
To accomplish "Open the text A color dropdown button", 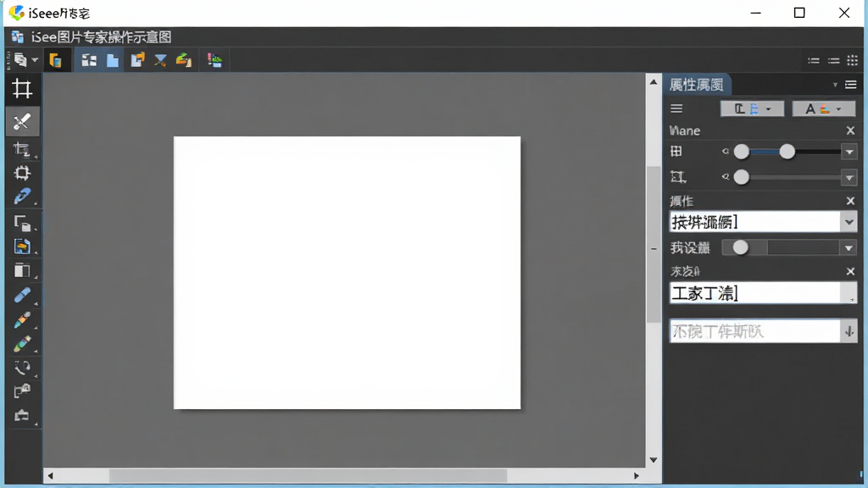I will click(x=823, y=109).
